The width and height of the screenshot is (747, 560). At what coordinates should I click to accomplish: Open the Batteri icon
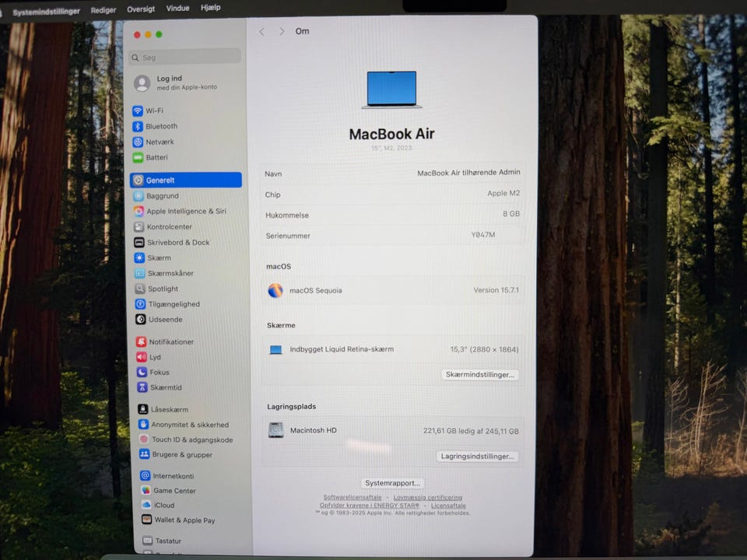139,158
